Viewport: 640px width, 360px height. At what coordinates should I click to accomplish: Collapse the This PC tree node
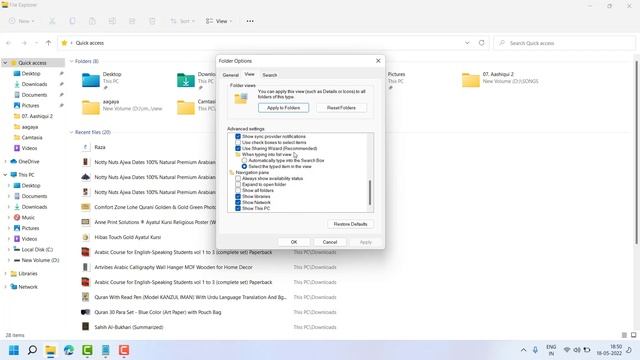(x=5, y=175)
